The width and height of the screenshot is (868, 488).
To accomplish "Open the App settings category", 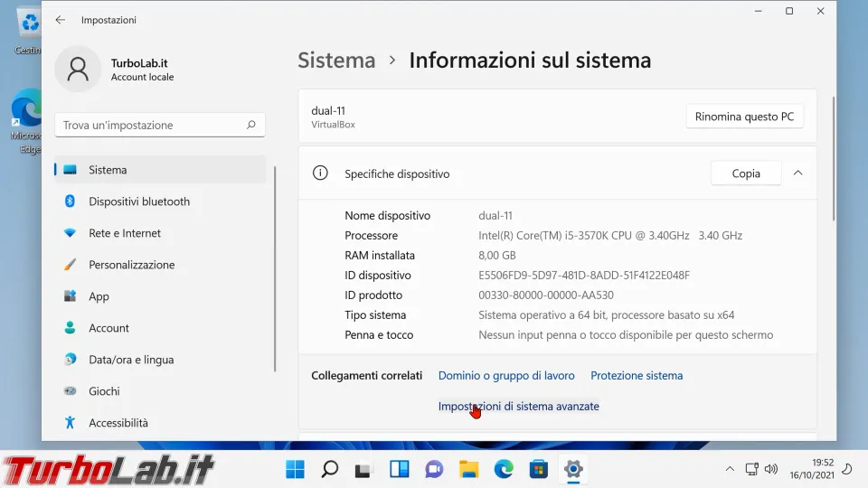I will (x=99, y=296).
